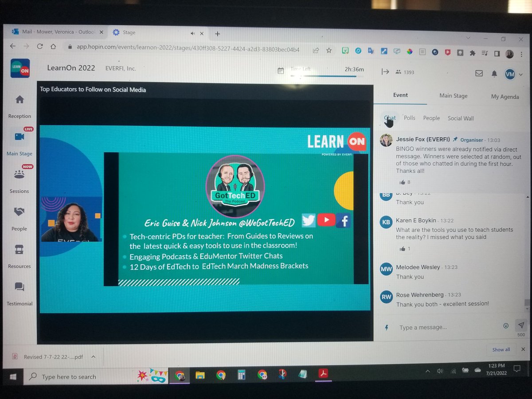The image size is (532, 399).
Task: Bookmark this page with star
Action: 329,51
